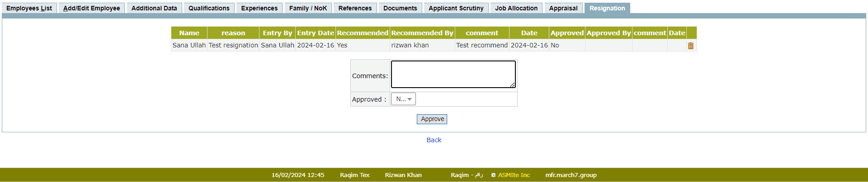Click the ASMIte Inc footer link
This screenshot has width=868, height=182.
pos(514,175)
